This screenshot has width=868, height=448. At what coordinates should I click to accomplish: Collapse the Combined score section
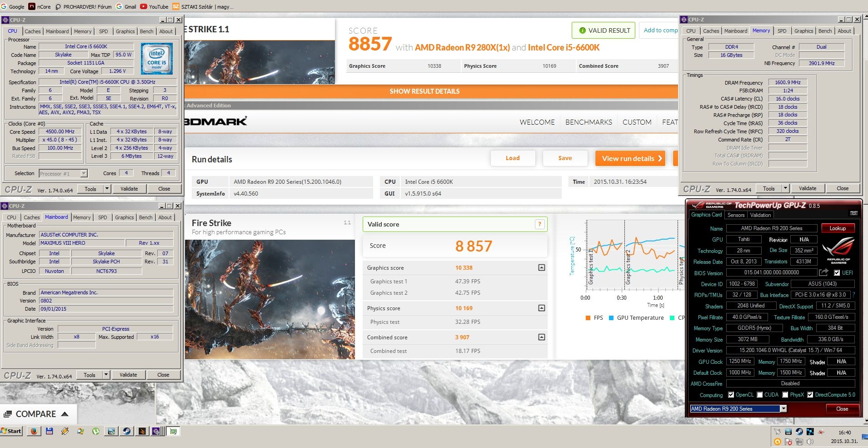(x=541, y=337)
